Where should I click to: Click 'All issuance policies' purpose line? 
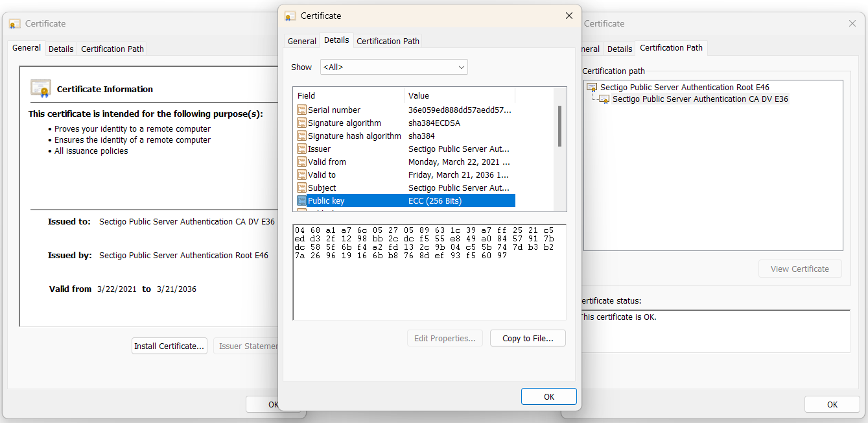click(x=91, y=151)
